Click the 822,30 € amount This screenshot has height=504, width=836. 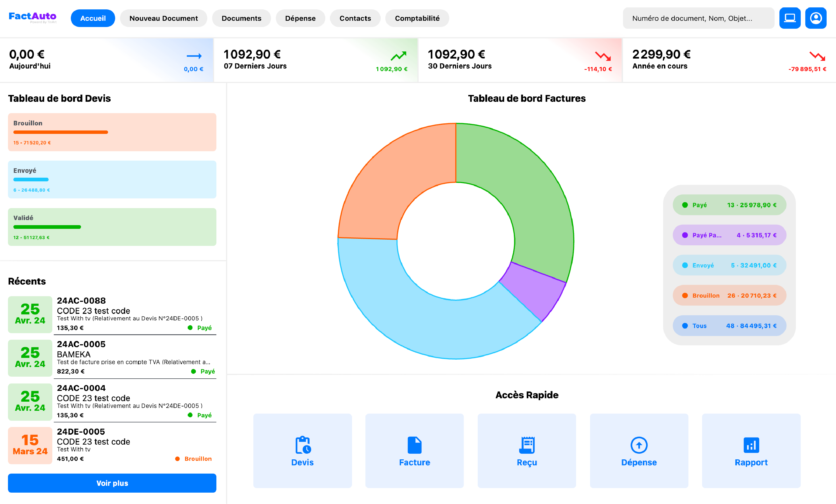[71, 372]
